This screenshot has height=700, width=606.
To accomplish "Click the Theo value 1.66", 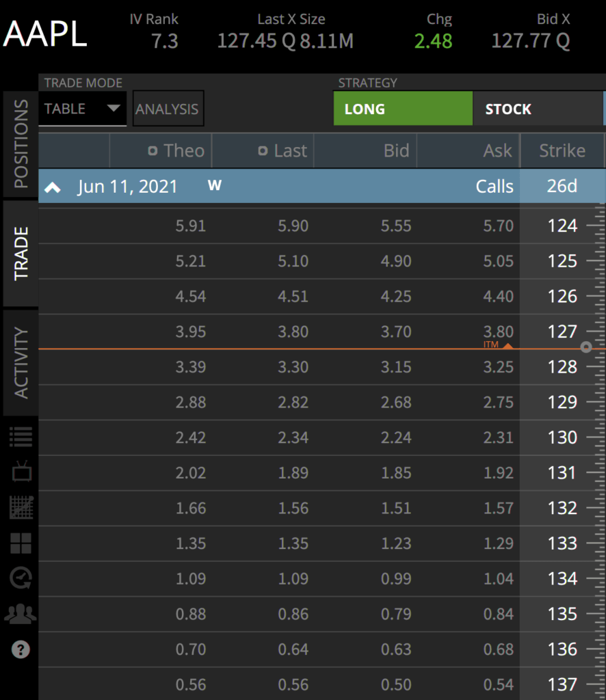I will 191,508.
